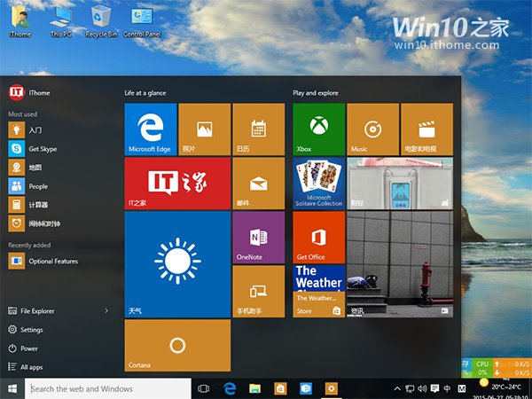Open the 手机助手 phone companion tile
532x399 pixels.
(259, 292)
